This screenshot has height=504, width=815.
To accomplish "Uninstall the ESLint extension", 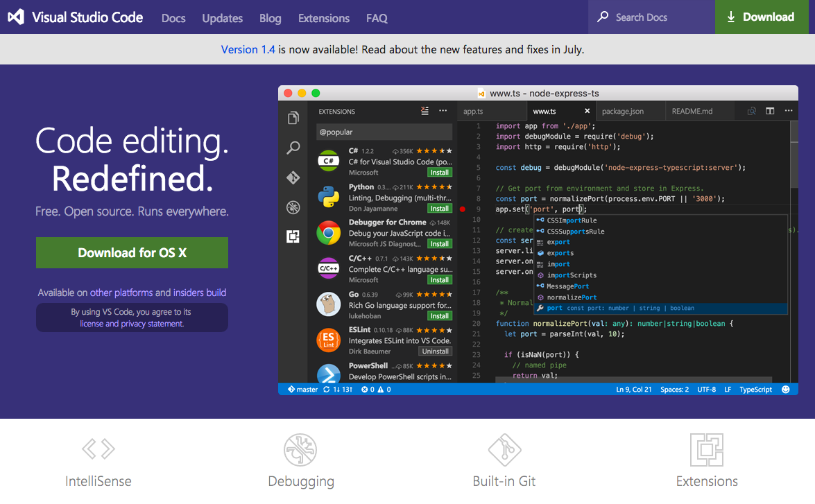I will [x=436, y=351].
